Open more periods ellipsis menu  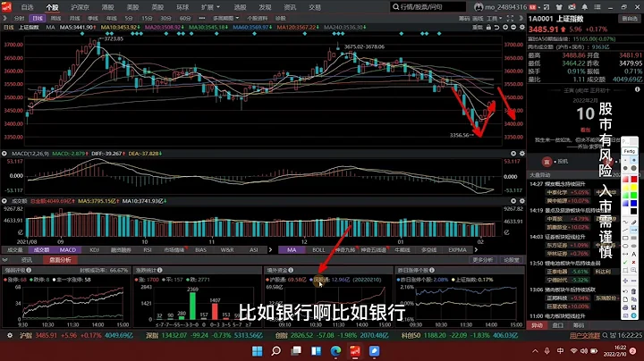[201, 18]
